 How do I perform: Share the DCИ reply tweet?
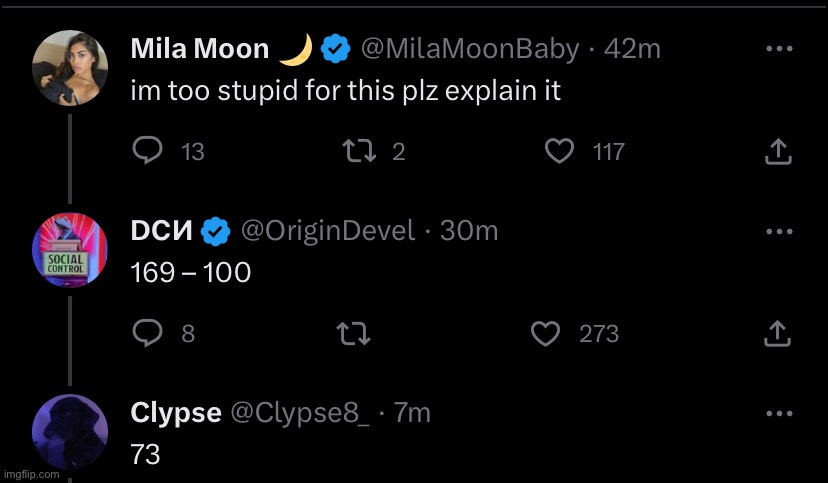tap(778, 334)
